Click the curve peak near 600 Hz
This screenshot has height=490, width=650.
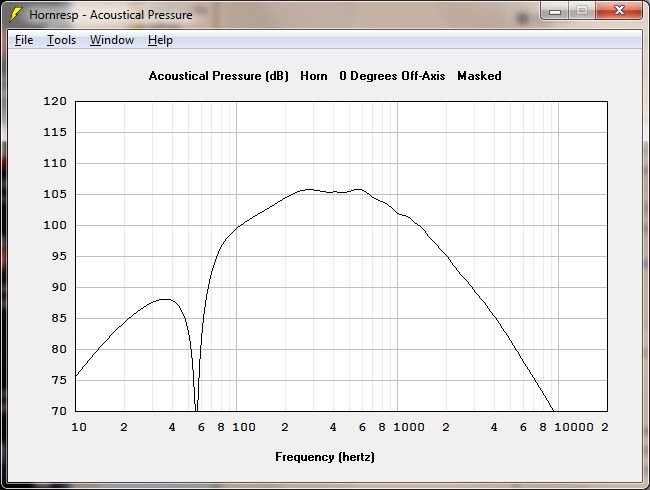tap(359, 189)
